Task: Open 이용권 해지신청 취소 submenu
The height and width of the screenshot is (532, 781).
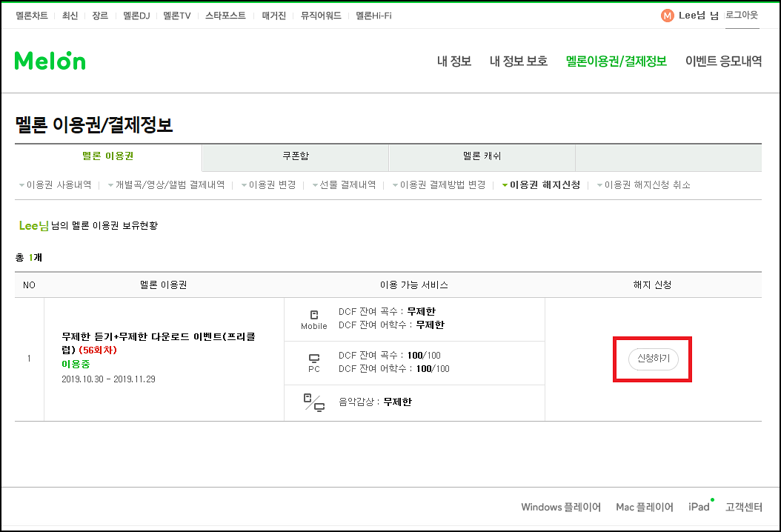Action: pos(647,185)
